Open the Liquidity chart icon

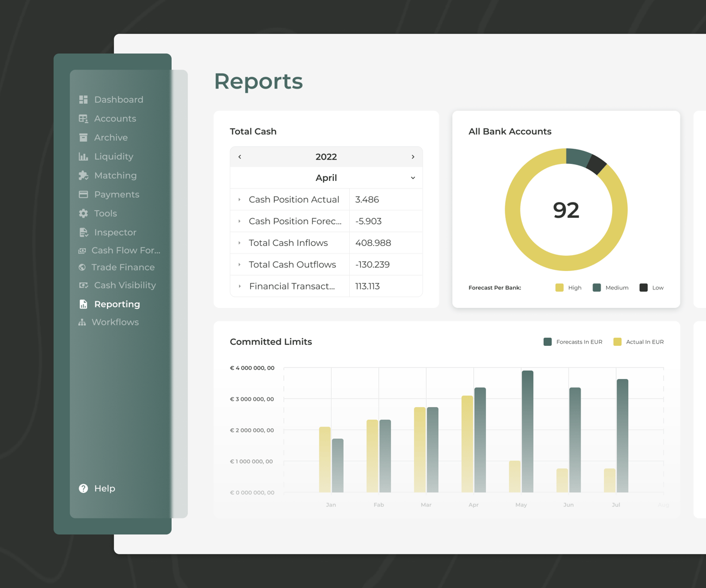point(83,156)
